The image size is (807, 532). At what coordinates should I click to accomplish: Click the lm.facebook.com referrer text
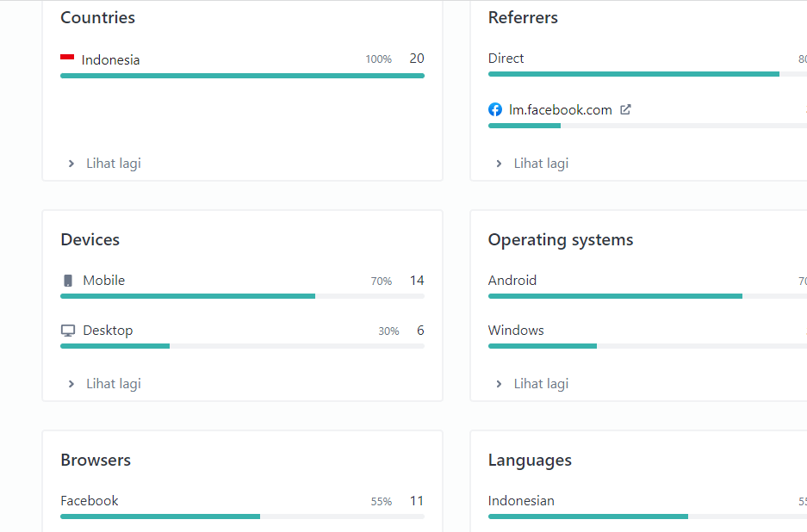pos(561,110)
